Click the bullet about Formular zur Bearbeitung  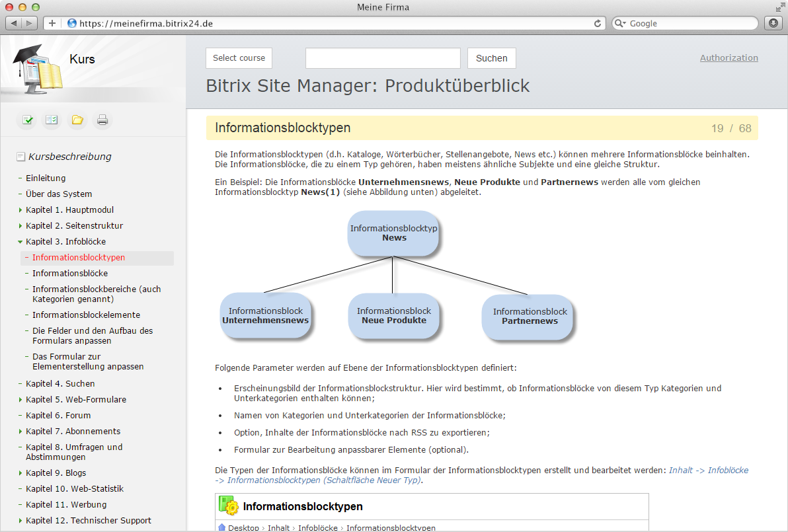click(x=351, y=449)
